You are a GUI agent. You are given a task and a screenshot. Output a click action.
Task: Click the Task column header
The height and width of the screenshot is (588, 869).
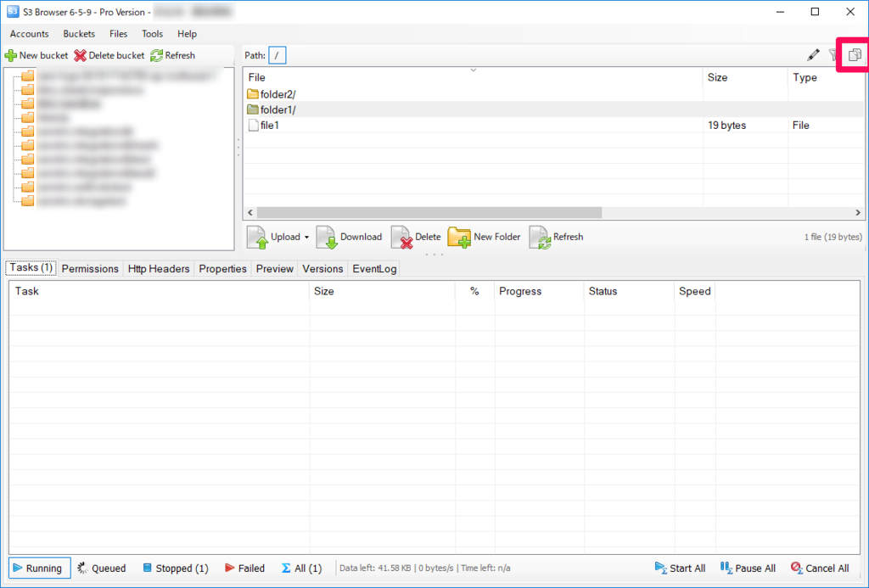(x=160, y=292)
